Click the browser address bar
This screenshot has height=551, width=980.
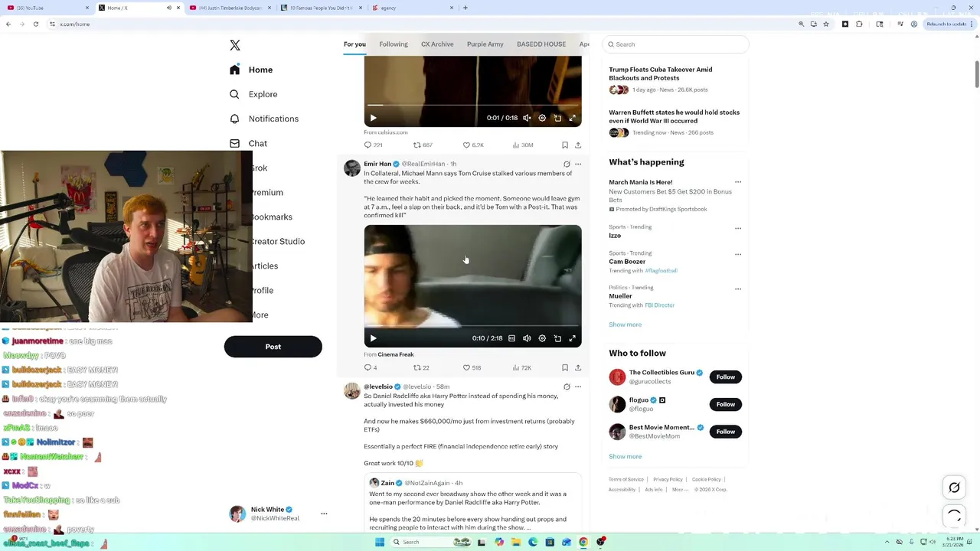pos(421,24)
